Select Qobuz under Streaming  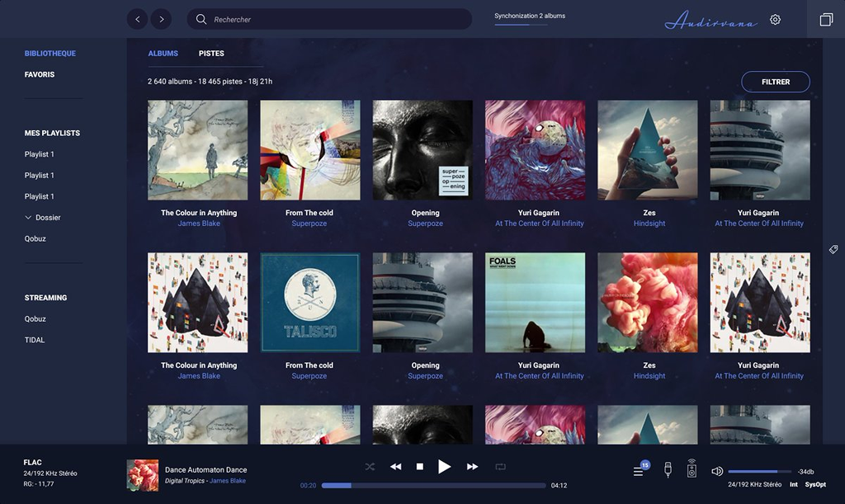pyautogui.click(x=35, y=318)
